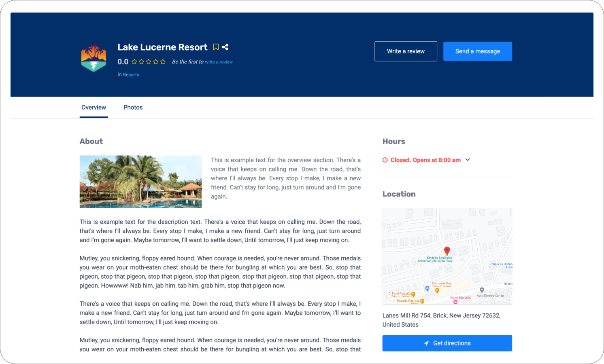Select the Overview tab

pos(94,108)
